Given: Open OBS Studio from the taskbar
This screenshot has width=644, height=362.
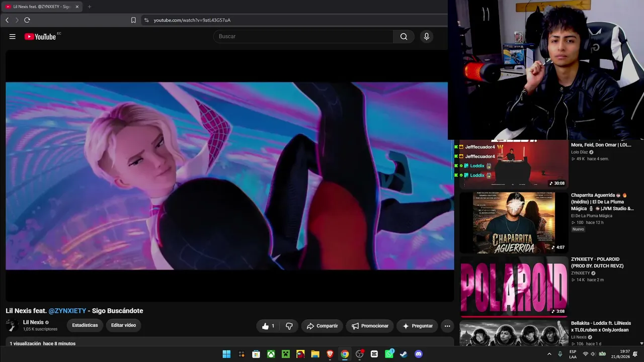Looking at the screenshot, I should pyautogui.click(x=359, y=354).
